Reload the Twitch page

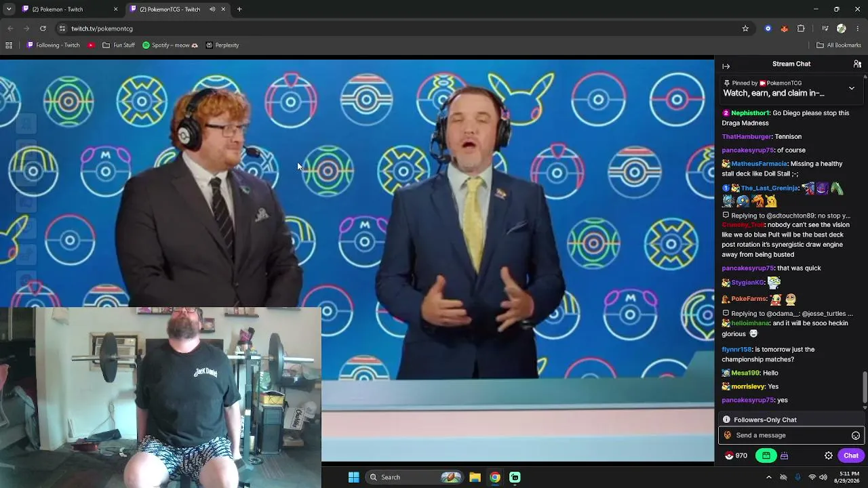[43, 28]
